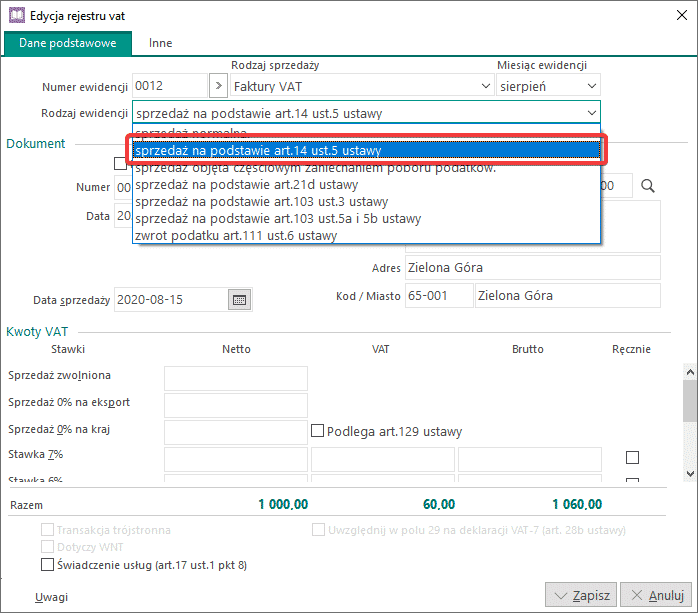698x613 pixels.
Task: Toggle the Transakcja trójstronna checkbox
Action: [x=47, y=530]
